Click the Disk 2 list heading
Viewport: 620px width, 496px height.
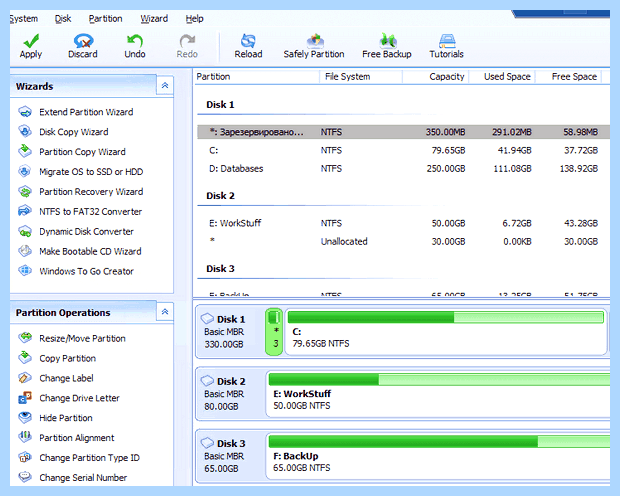[x=220, y=196]
